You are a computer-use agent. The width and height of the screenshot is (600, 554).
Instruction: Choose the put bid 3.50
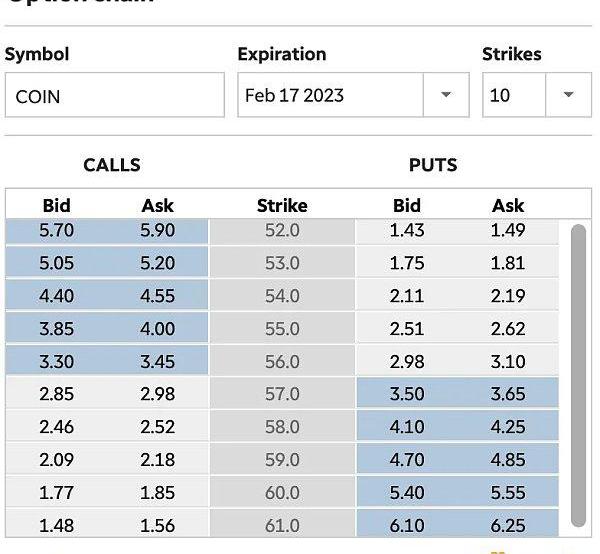click(x=407, y=394)
